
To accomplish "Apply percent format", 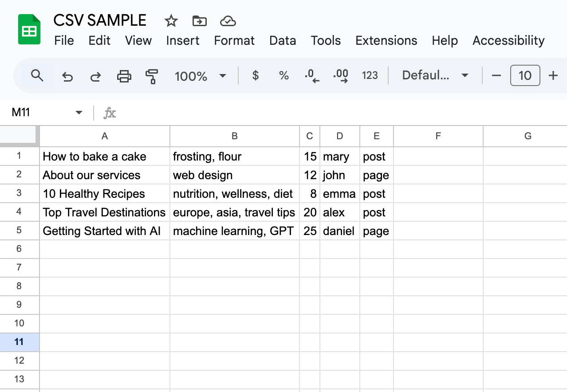I will [283, 76].
